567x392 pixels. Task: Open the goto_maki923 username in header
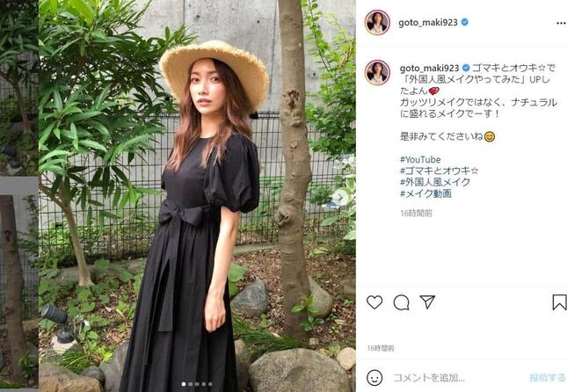pyautogui.click(x=428, y=23)
